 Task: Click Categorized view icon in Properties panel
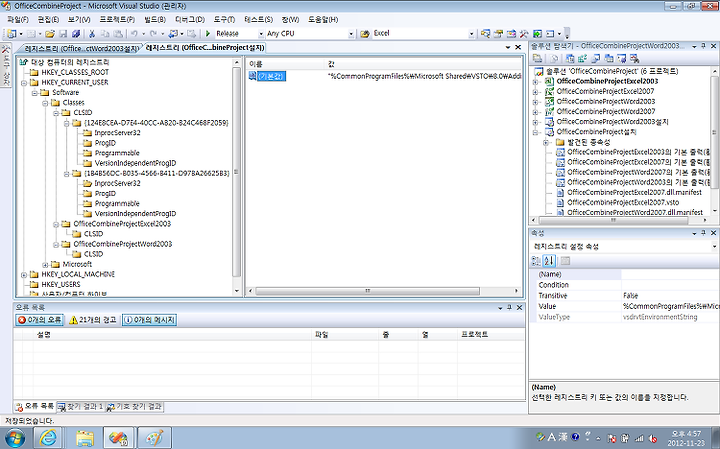click(536, 261)
